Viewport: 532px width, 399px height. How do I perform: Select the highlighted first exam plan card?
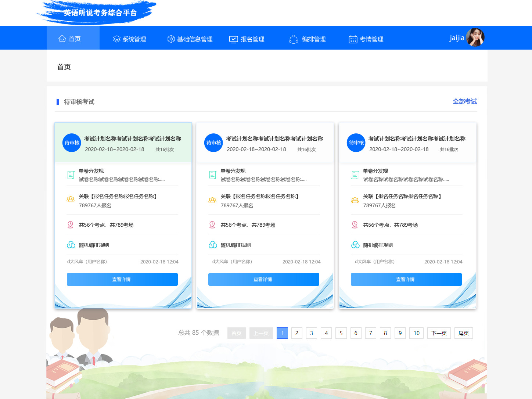(x=123, y=215)
